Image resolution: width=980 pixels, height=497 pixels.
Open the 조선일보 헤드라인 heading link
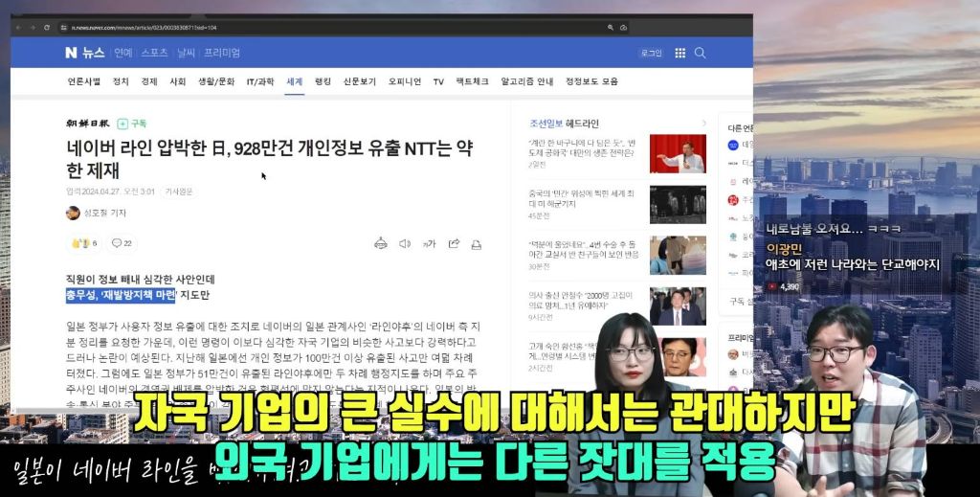click(565, 124)
